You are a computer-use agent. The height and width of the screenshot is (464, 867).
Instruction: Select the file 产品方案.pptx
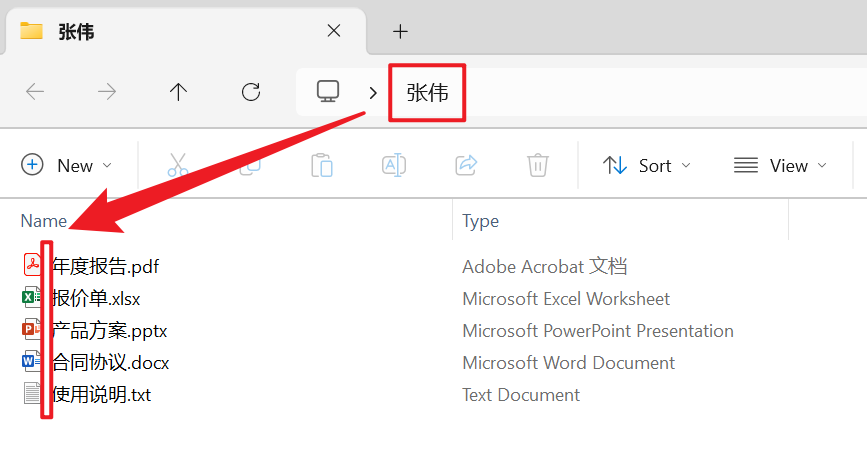(109, 331)
